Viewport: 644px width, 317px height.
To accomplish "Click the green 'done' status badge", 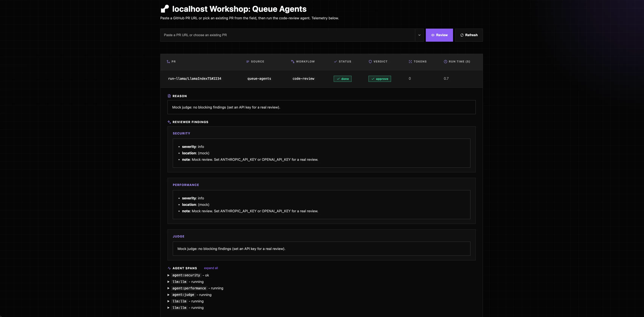I will click(x=342, y=79).
